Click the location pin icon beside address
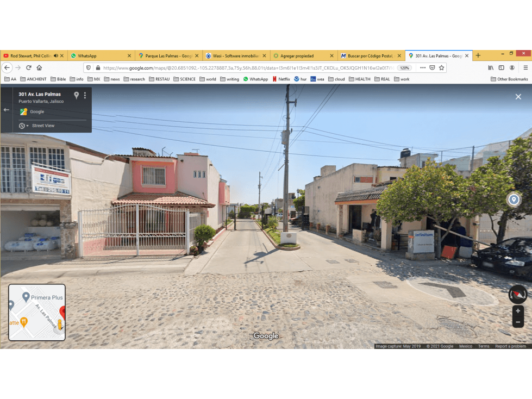The width and height of the screenshot is (532, 399). [x=76, y=95]
